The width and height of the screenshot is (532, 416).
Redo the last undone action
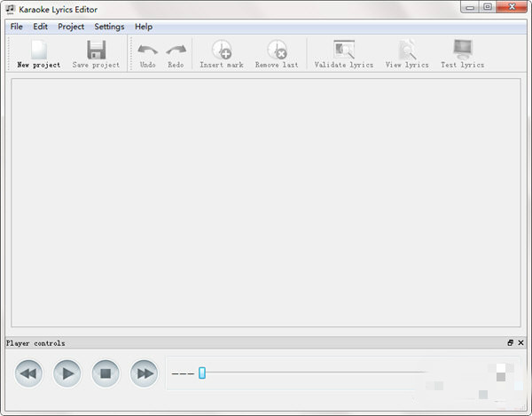pos(176,54)
